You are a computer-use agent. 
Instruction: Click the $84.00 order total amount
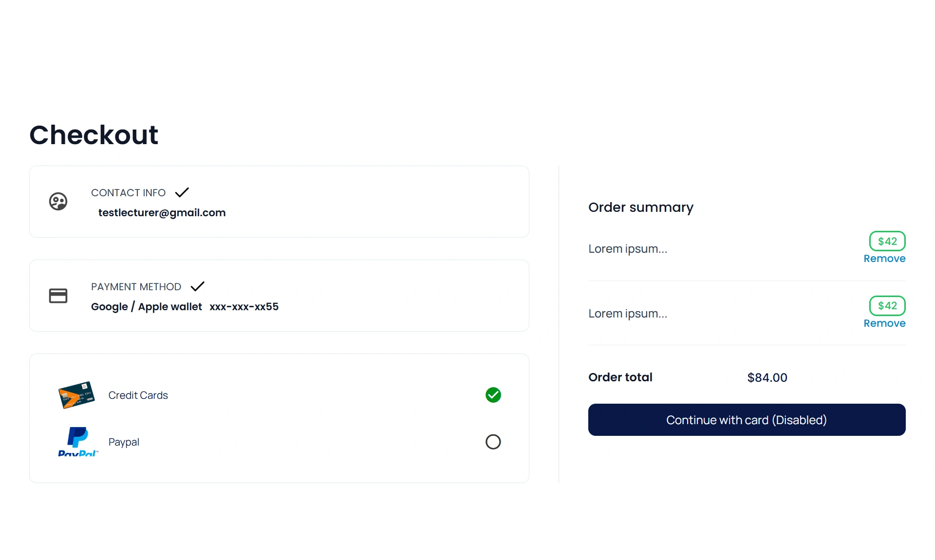pyautogui.click(x=767, y=377)
